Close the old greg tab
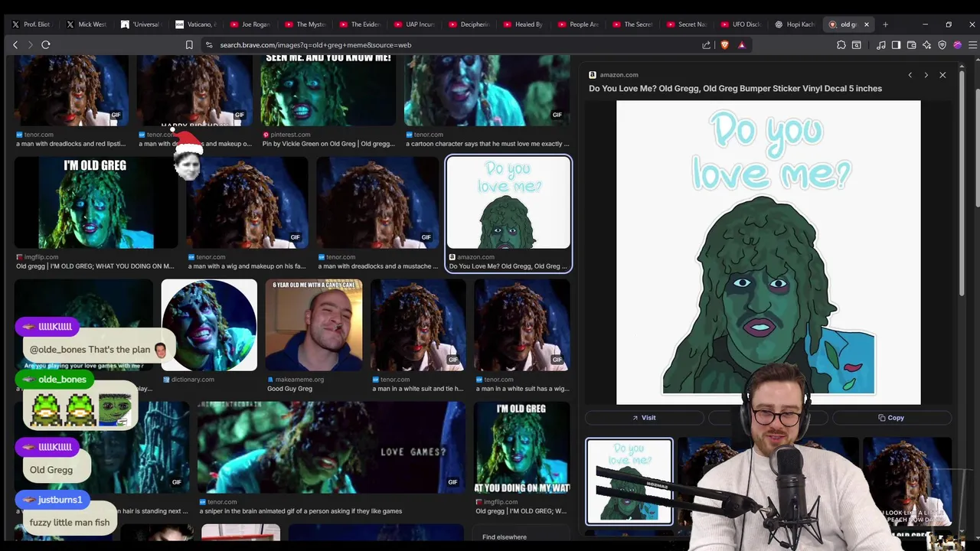This screenshot has width=980, height=551. click(867, 24)
